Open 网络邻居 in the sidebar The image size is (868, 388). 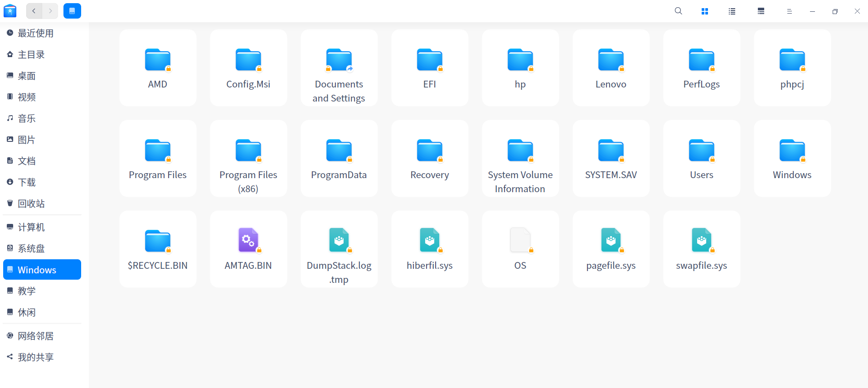[35, 336]
